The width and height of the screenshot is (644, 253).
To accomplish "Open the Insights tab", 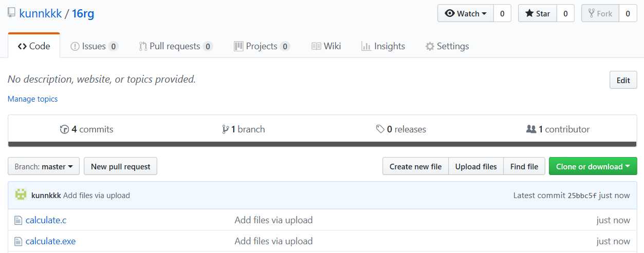I will 383,46.
